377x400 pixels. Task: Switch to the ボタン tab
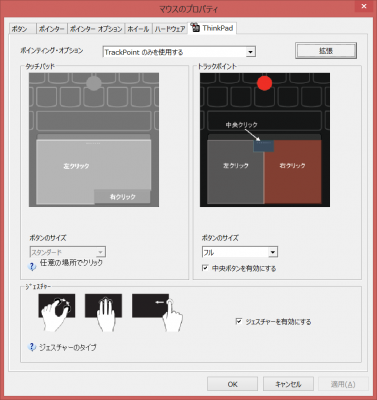click(x=22, y=29)
